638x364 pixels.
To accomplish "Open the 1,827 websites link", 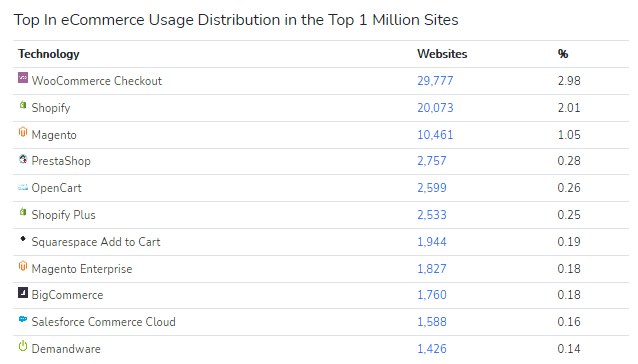I will click(432, 269).
